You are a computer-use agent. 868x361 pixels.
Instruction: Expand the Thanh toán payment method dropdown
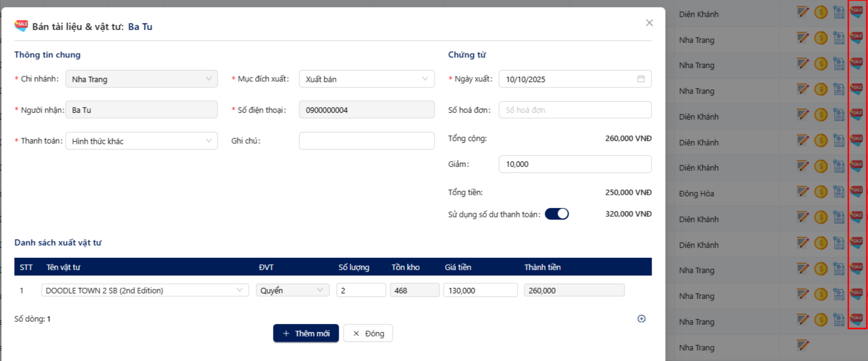pos(141,141)
